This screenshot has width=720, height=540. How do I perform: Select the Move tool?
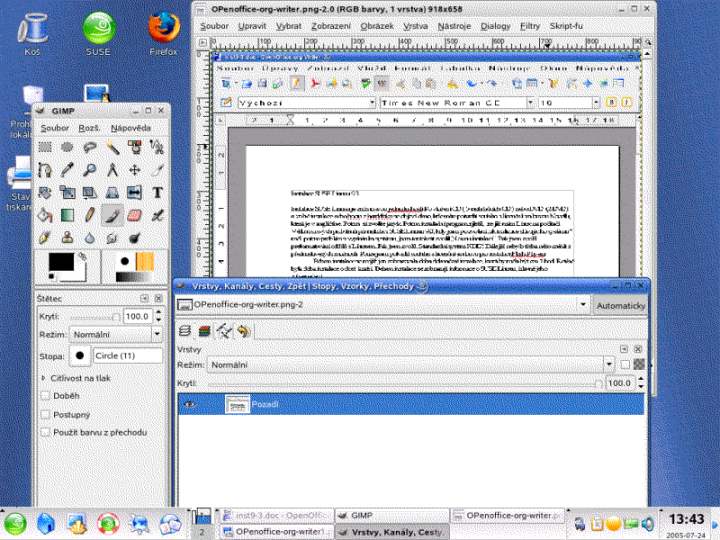click(135, 170)
